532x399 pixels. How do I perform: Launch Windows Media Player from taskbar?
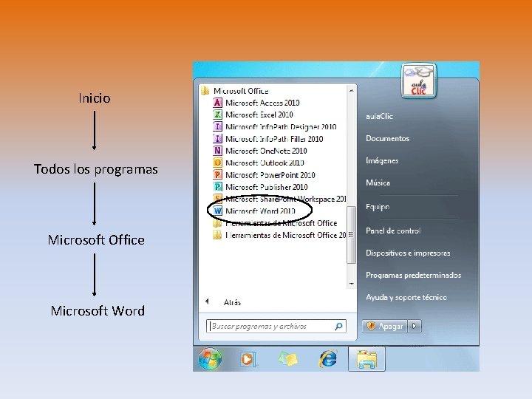pos(248,359)
